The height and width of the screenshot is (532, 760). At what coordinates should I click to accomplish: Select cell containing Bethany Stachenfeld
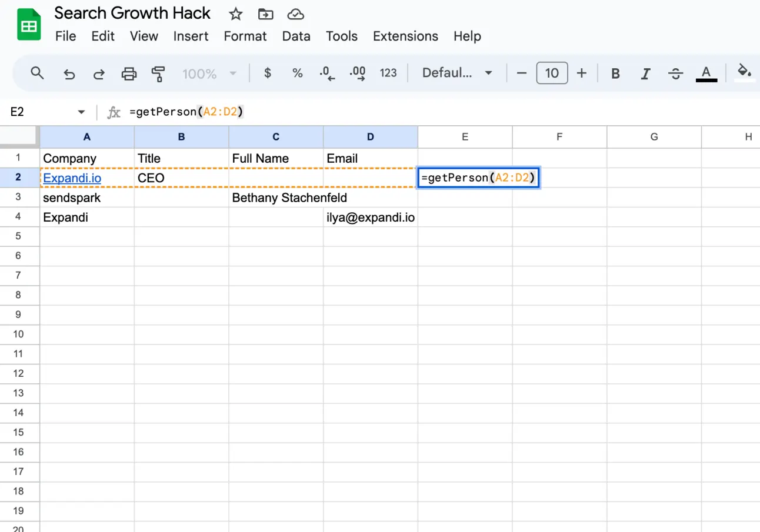tap(276, 198)
